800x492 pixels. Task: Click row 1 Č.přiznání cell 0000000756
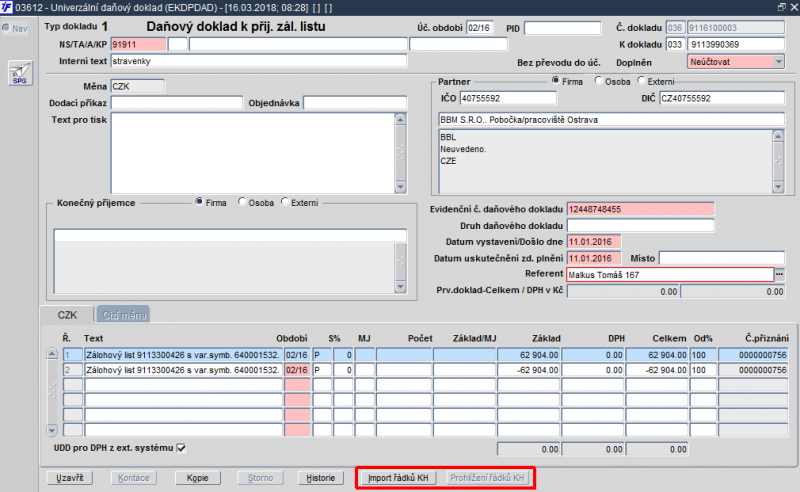[753, 355]
